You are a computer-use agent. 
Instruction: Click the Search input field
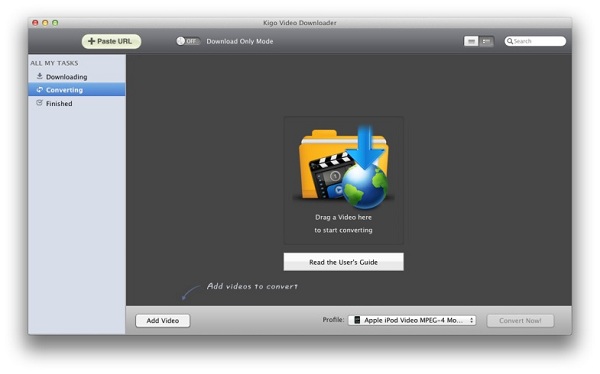tap(535, 41)
